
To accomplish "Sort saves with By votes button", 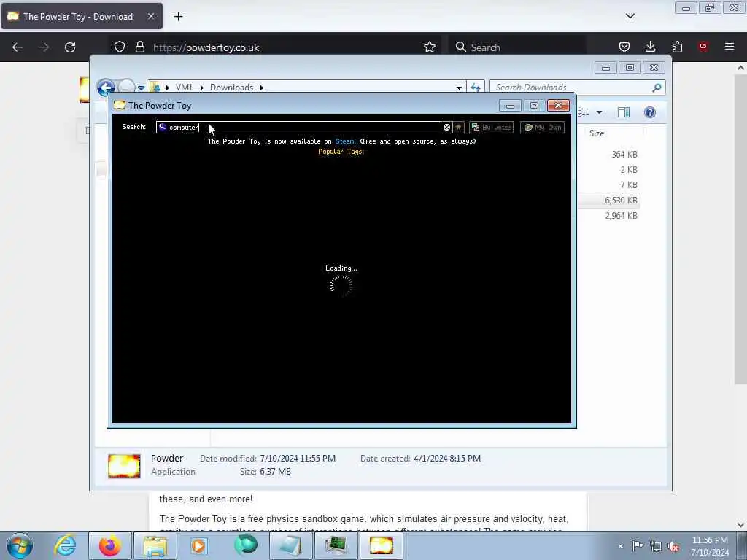I will (x=491, y=127).
